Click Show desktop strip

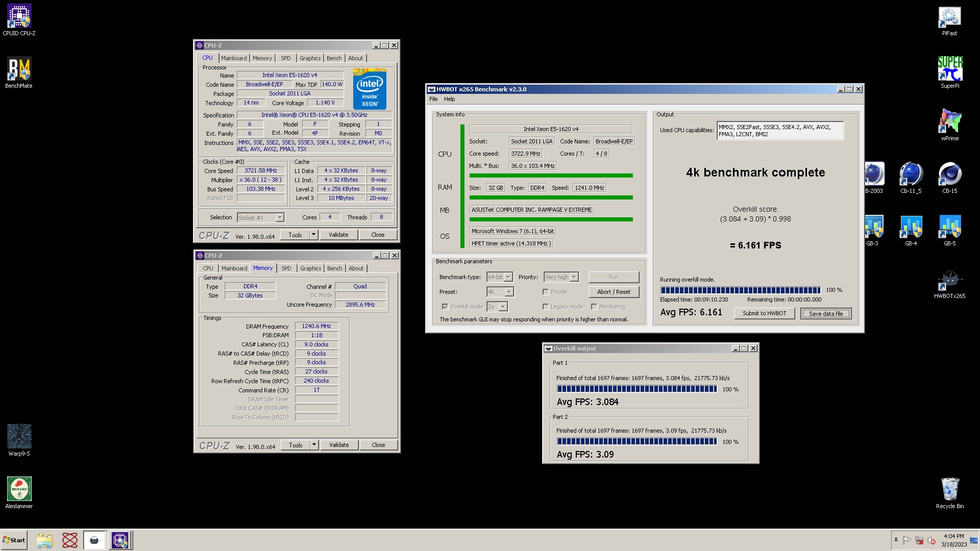974,540
